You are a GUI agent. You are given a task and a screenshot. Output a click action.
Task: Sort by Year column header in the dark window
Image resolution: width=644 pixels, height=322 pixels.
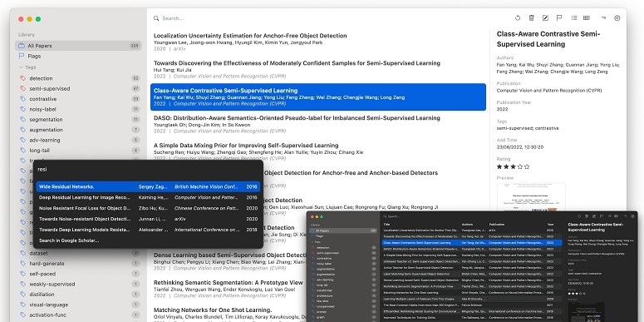[x=550, y=225]
